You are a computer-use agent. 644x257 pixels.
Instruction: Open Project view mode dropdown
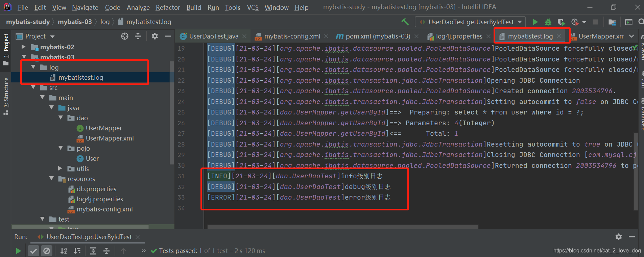click(52, 36)
